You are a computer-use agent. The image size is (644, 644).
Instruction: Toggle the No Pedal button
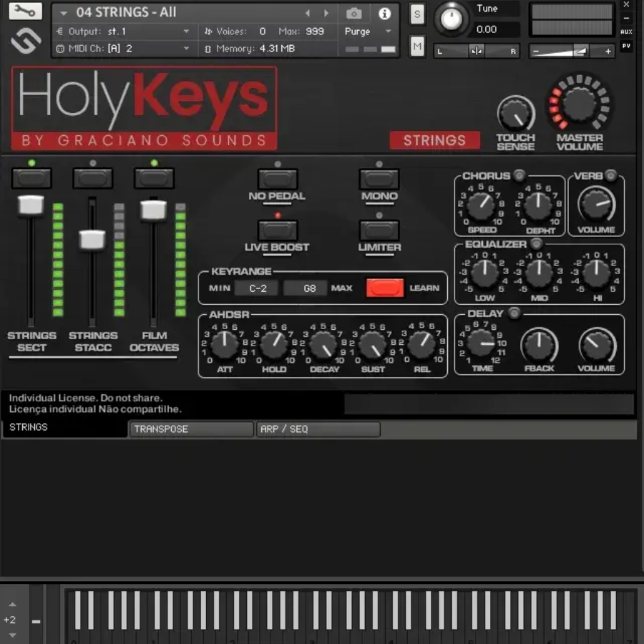pyautogui.click(x=278, y=179)
